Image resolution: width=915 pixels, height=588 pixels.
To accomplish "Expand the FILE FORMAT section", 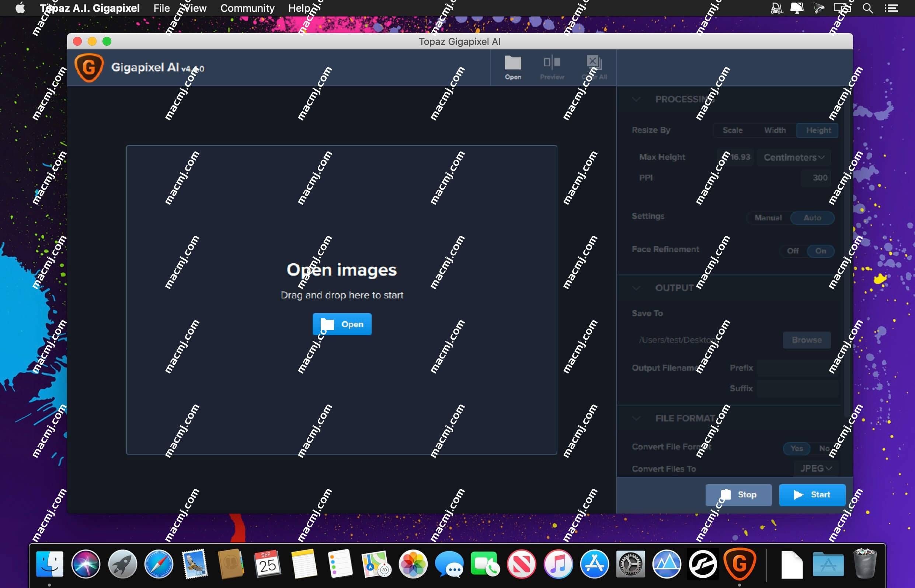I will click(x=637, y=418).
